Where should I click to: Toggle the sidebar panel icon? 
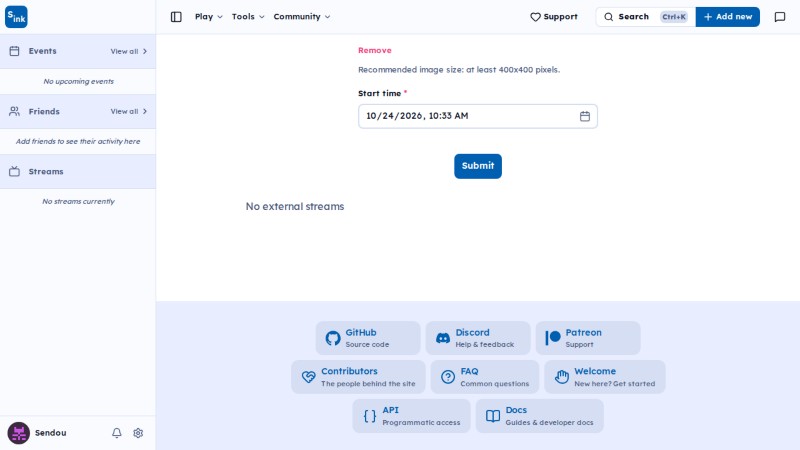pos(176,17)
